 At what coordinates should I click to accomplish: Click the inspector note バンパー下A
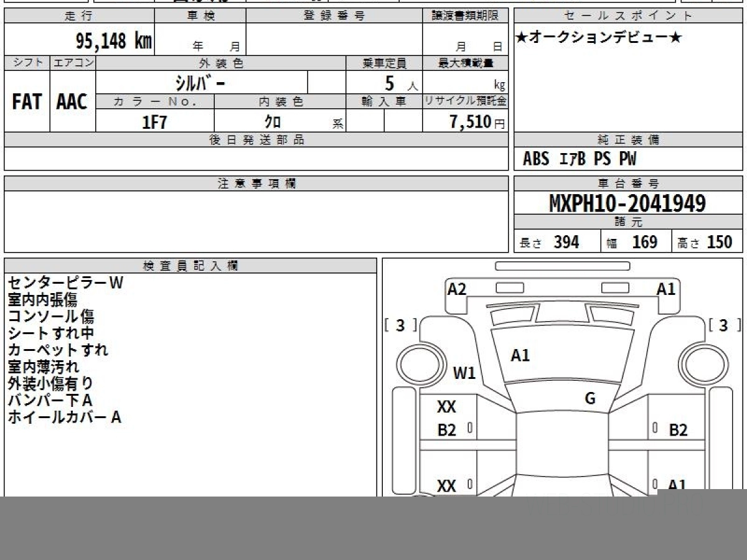50,400
